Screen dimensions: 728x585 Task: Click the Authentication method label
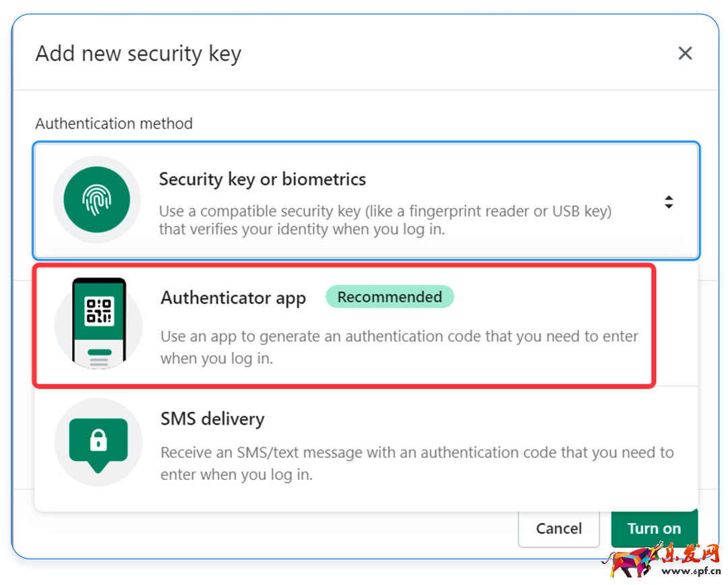(x=114, y=123)
